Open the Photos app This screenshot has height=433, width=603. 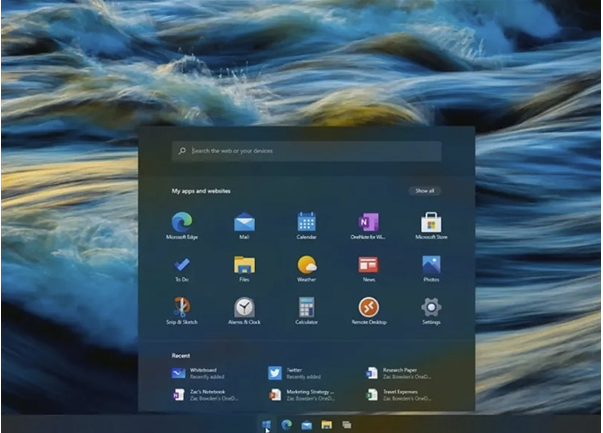[x=431, y=265]
